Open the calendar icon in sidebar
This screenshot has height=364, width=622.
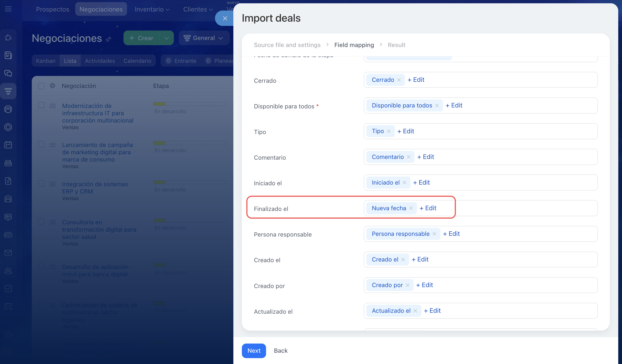(x=8, y=145)
